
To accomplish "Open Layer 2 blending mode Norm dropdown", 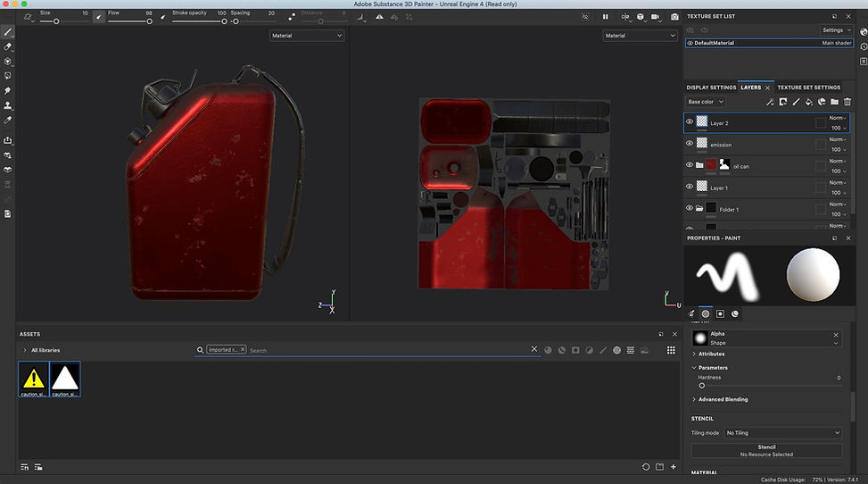I will coord(838,118).
